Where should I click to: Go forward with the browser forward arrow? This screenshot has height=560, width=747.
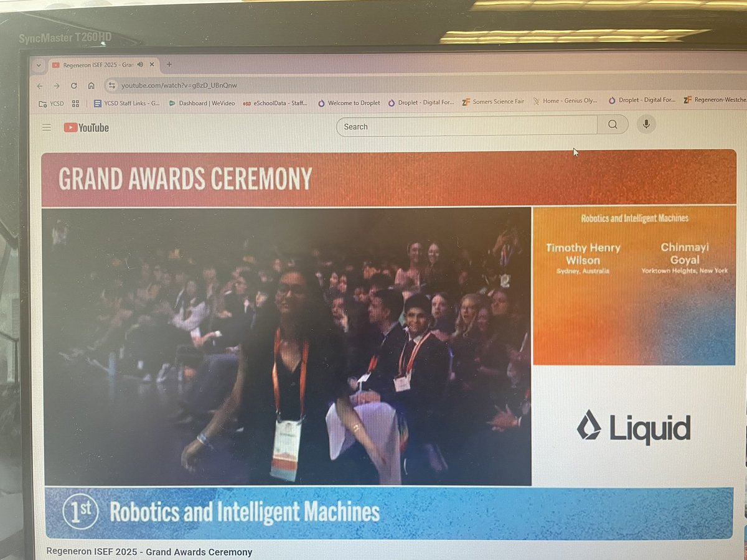click(x=57, y=86)
